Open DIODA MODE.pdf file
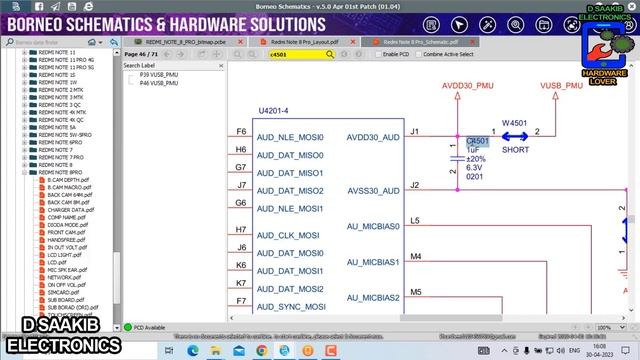 click(68, 225)
